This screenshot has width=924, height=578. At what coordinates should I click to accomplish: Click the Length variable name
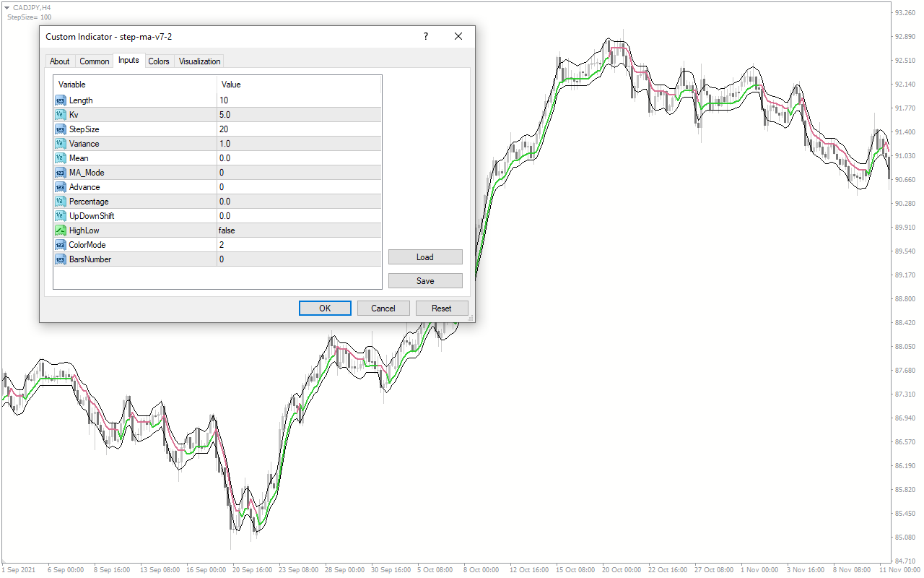(81, 100)
